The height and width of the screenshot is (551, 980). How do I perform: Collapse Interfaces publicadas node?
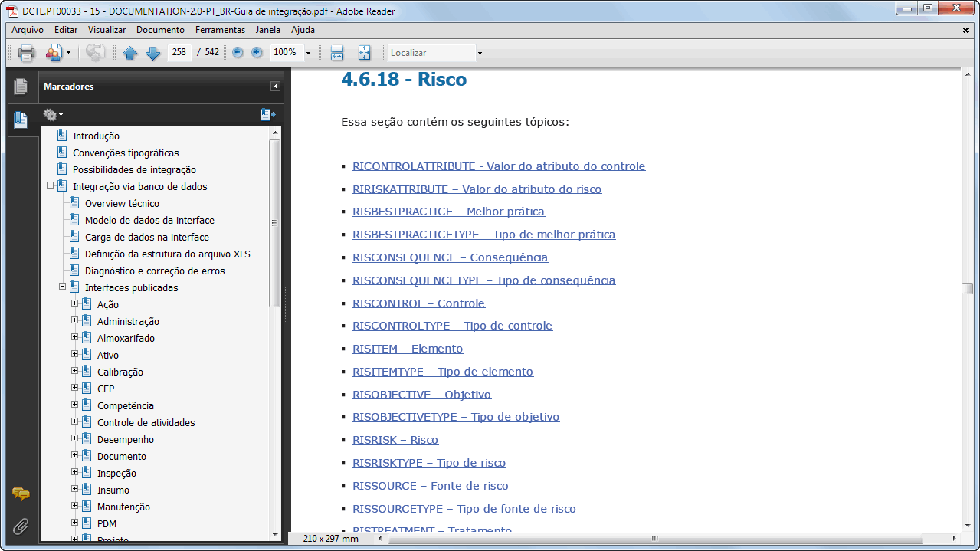[x=63, y=287]
